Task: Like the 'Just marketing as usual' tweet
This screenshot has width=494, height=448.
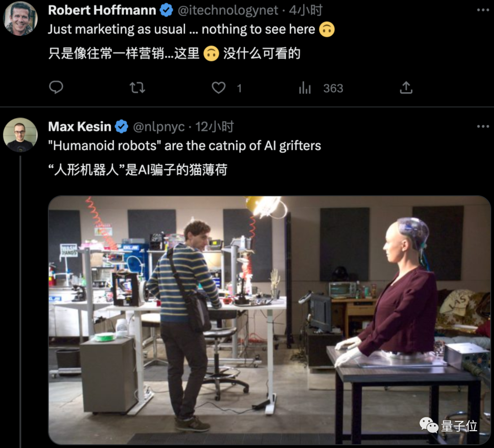Action: point(219,87)
